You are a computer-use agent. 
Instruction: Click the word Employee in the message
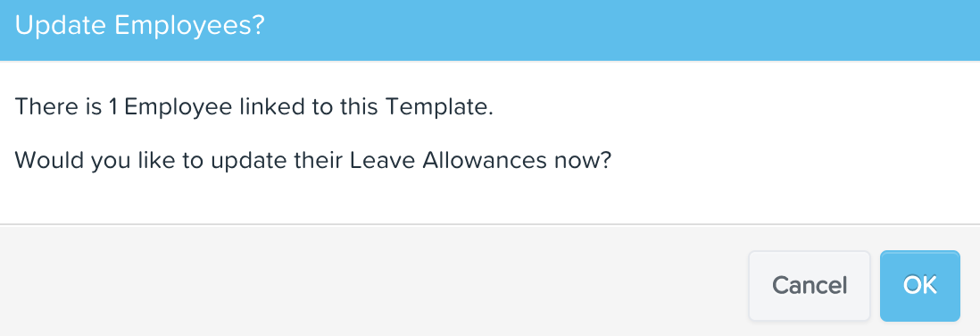tap(179, 107)
